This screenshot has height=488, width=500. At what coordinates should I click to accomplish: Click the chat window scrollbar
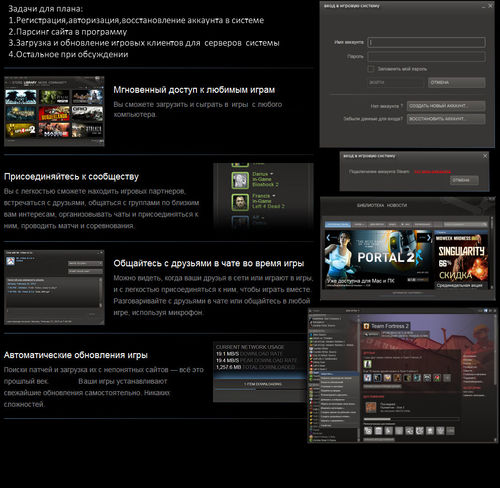100,293
